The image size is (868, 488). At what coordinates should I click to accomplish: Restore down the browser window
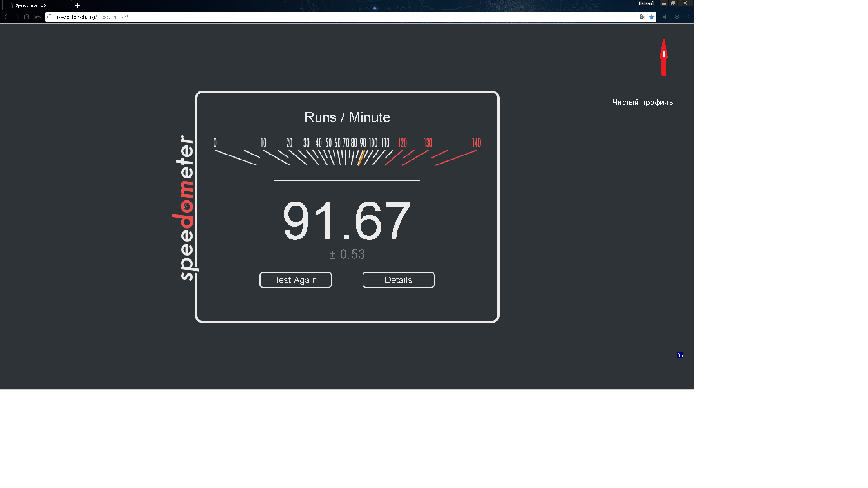coord(673,3)
